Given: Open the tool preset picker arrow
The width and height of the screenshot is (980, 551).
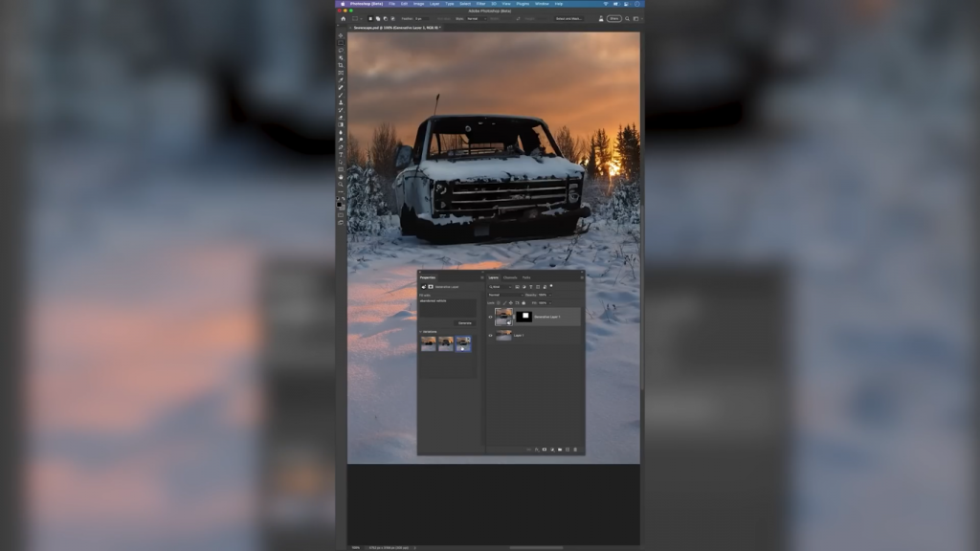Looking at the screenshot, I should pyautogui.click(x=361, y=19).
